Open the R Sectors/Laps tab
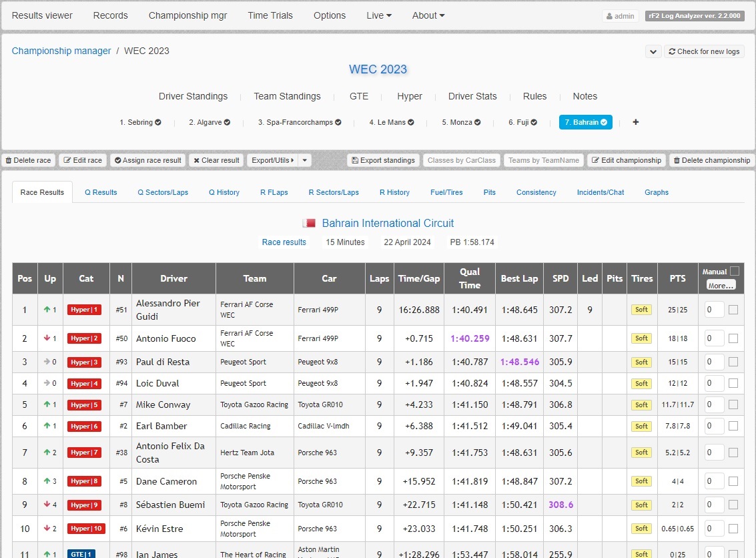Image resolution: width=756 pixels, height=558 pixels. coord(334,192)
